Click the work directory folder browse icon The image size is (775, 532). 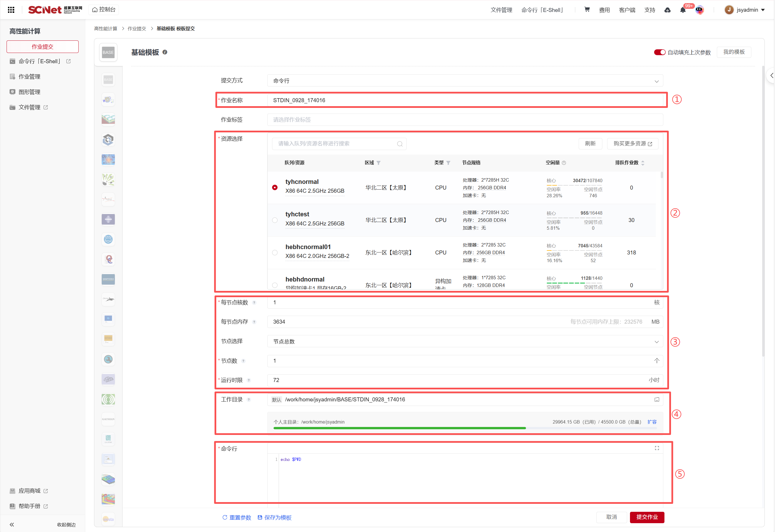point(656,399)
